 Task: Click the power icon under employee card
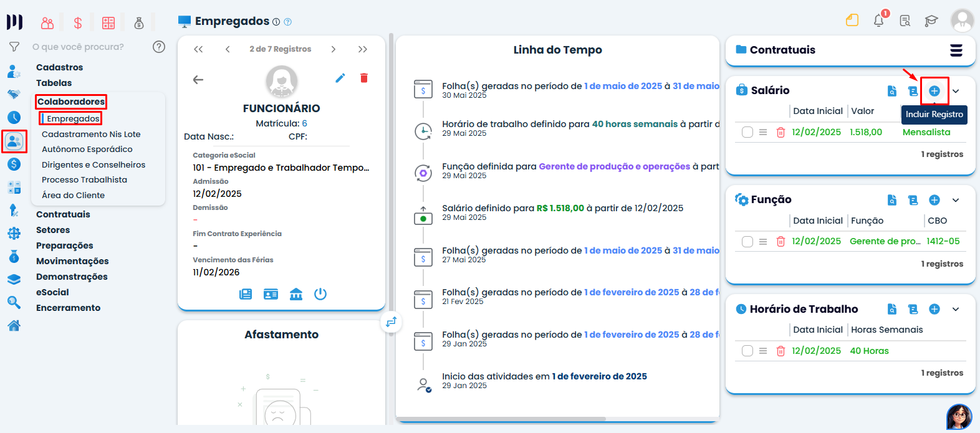(x=320, y=294)
